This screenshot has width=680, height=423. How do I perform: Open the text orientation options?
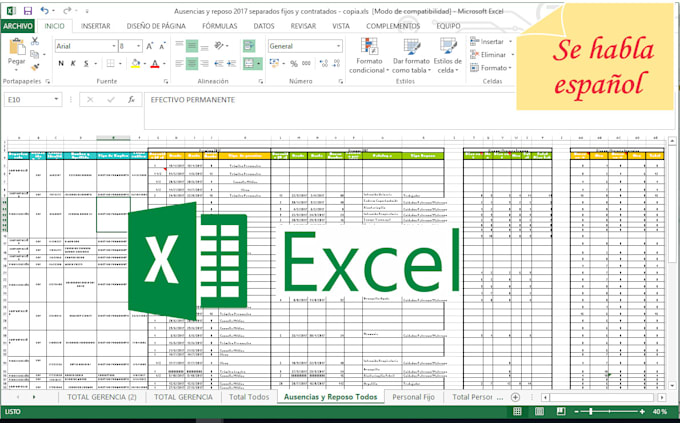pos(220,46)
